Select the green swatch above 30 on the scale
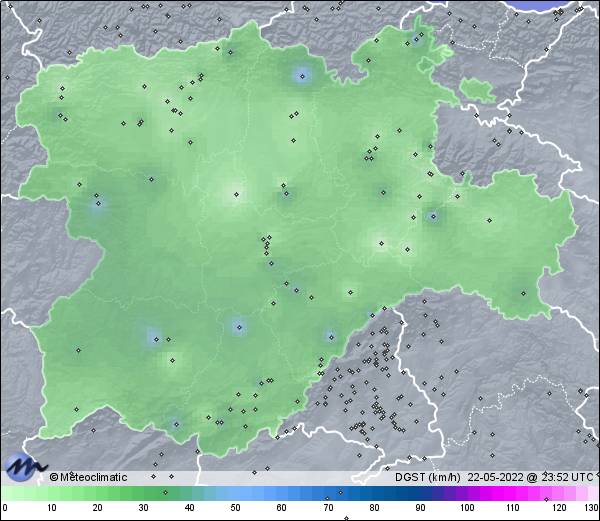 (x=143, y=494)
